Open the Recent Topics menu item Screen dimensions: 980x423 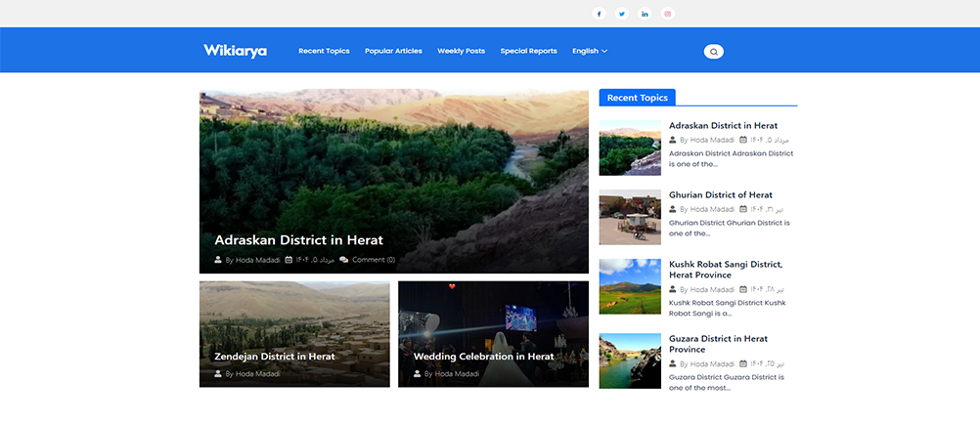point(324,51)
